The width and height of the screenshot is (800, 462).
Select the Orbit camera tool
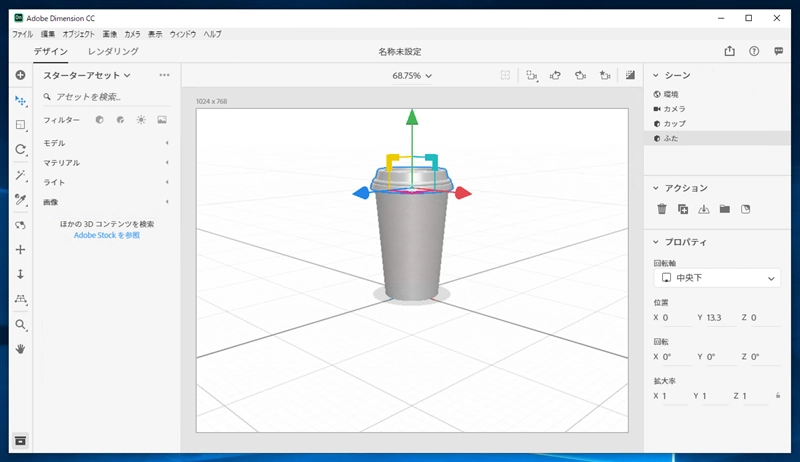(20, 225)
